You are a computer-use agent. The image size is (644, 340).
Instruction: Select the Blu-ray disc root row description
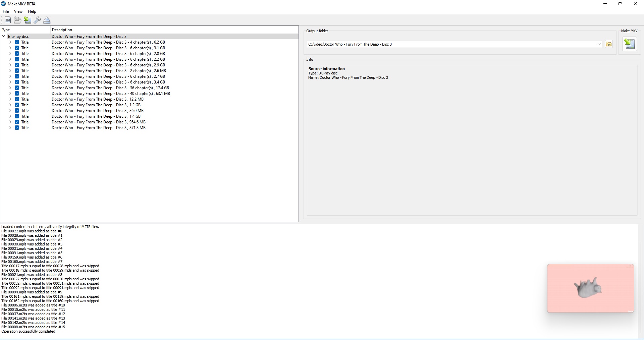[89, 37]
